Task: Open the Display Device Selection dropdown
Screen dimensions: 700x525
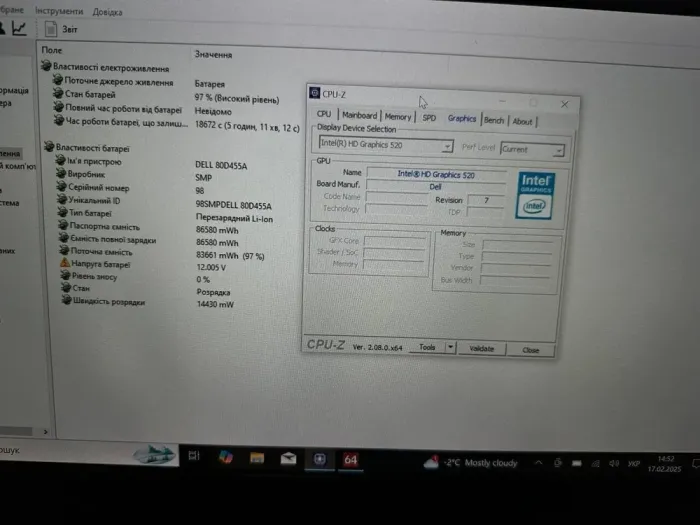Action: click(385, 146)
